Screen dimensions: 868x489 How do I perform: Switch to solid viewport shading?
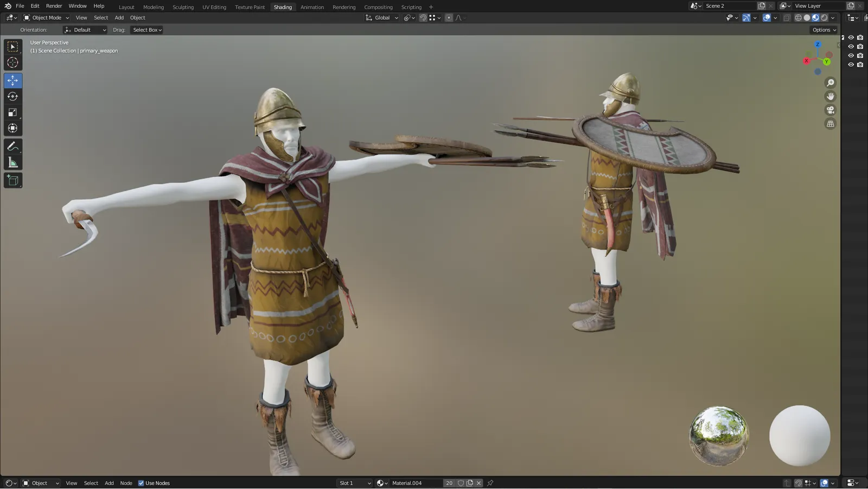pos(807,18)
